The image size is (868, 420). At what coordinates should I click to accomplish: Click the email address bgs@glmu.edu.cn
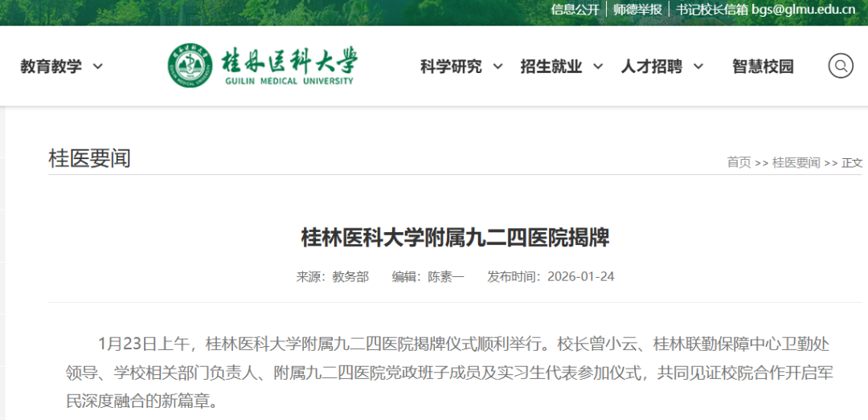click(x=803, y=10)
